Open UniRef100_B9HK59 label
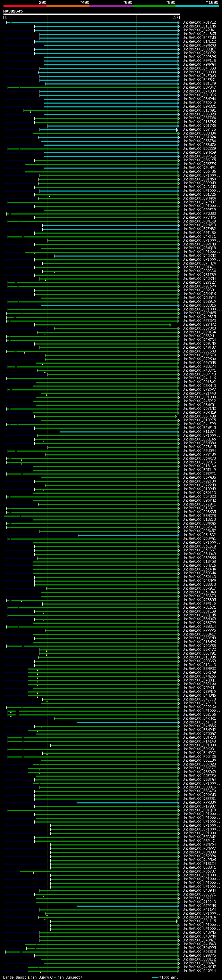The width and height of the screenshot is (222, 980). (199, 153)
